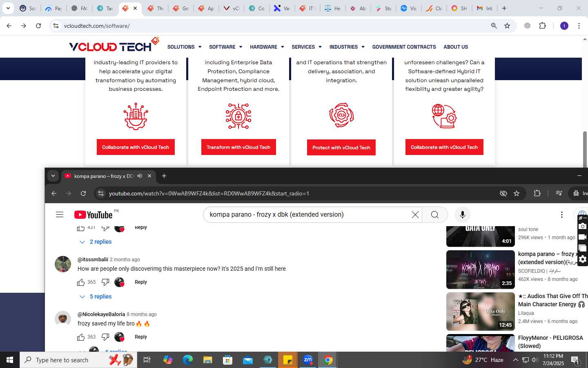The image size is (588, 368).
Task: Open the vCloud page vertical scrollbar
Action: point(585,149)
